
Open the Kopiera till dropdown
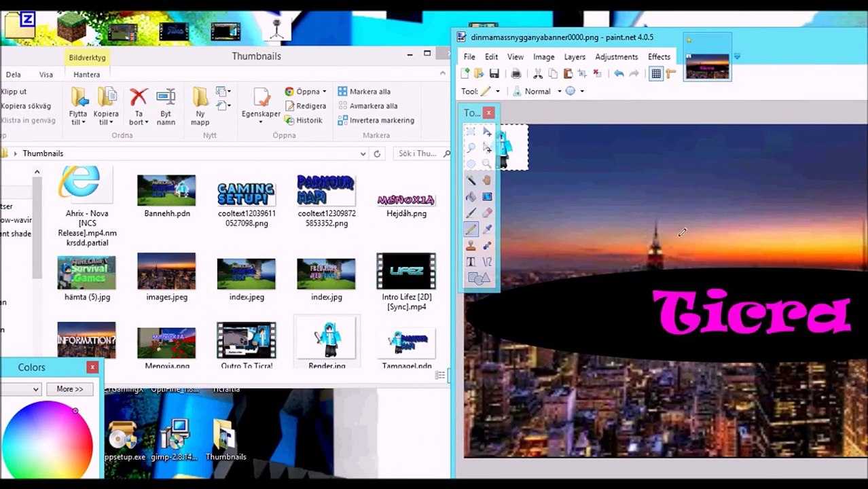click(x=106, y=118)
